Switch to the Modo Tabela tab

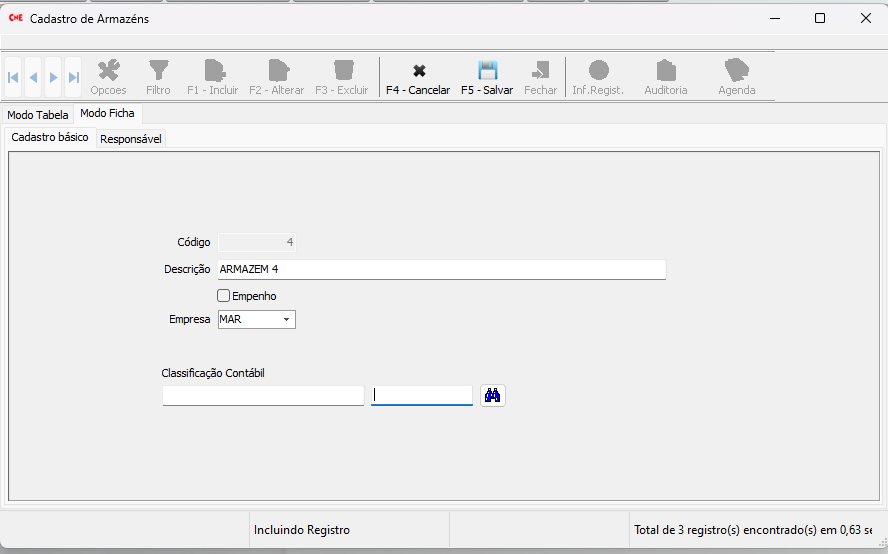(x=38, y=115)
